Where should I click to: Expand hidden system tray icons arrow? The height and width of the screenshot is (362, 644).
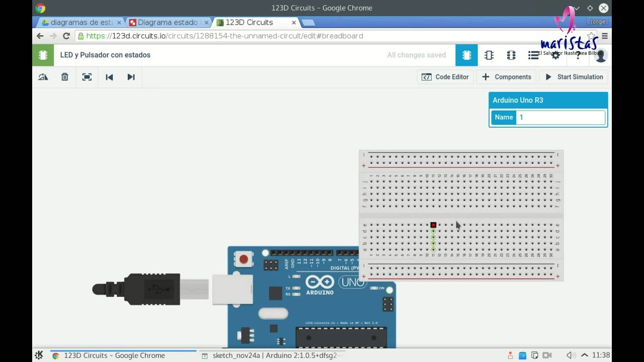click(x=584, y=355)
